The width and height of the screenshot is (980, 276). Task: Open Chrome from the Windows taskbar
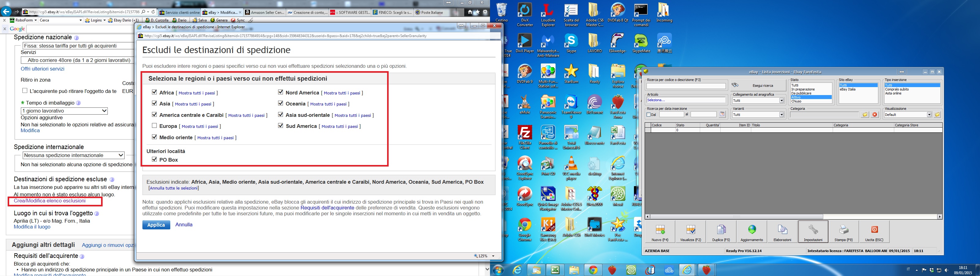click(593, 270)
